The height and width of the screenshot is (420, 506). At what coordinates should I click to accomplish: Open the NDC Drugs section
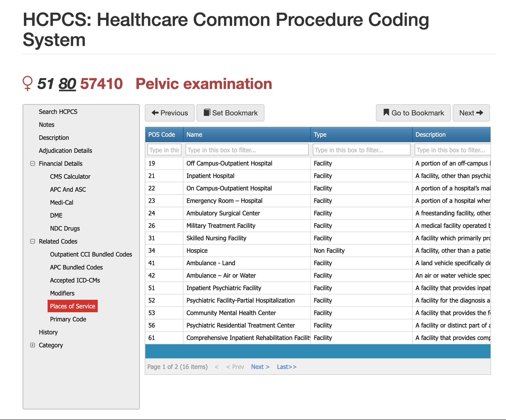tap(65, 228)
